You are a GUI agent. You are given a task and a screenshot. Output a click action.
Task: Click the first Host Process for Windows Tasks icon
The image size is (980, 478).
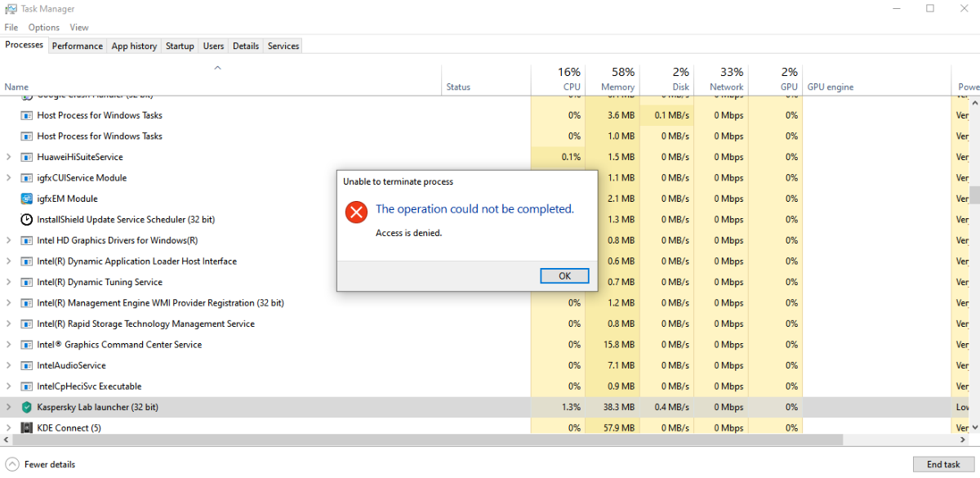coord(27,116)
